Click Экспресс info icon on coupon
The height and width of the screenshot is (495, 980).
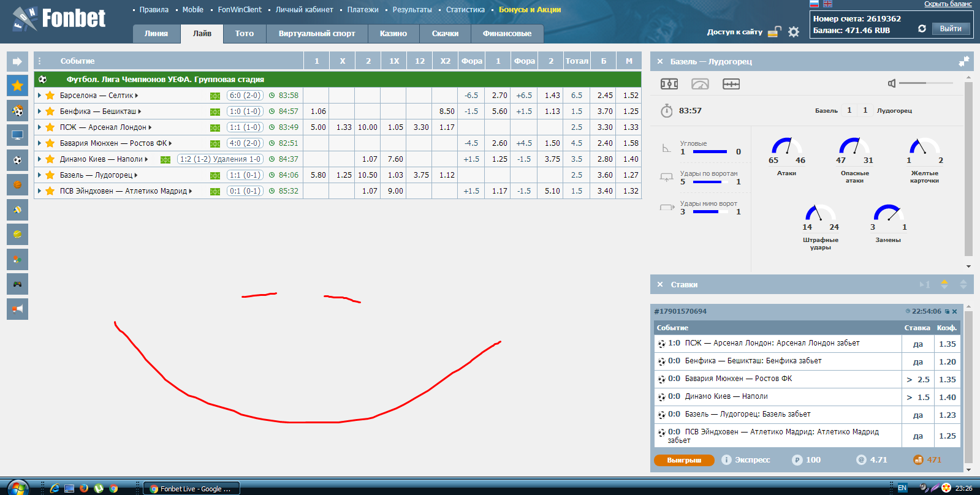coord(726,459)
